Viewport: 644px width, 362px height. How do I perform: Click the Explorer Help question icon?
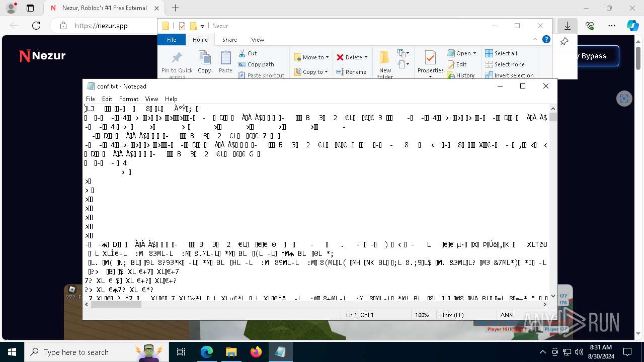(x=546, y=40)
